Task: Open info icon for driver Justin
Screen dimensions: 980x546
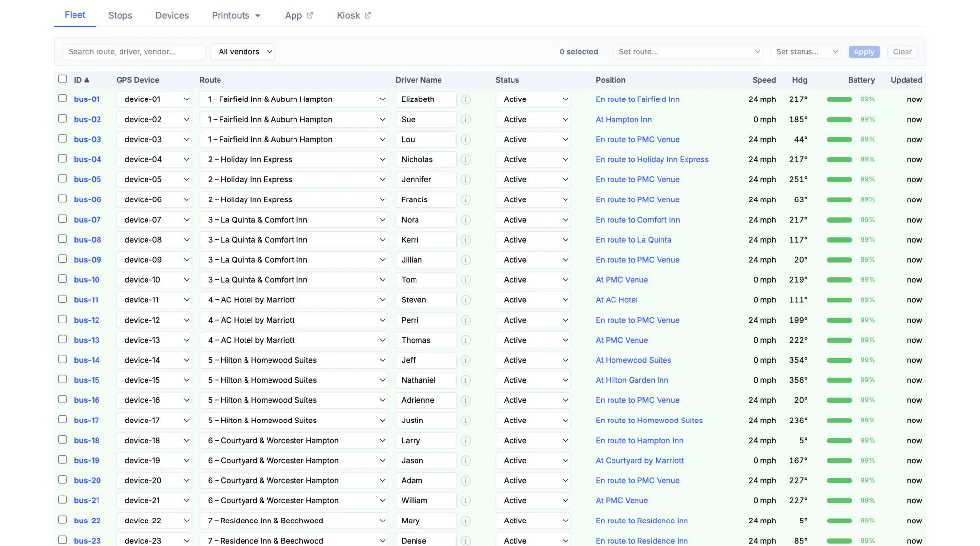Action: click(465, 421)
